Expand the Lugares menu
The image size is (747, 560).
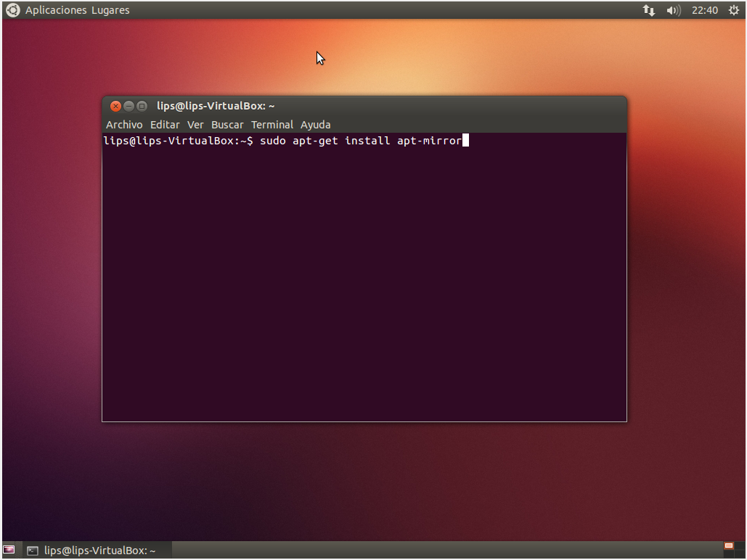[x=111, y=10]
